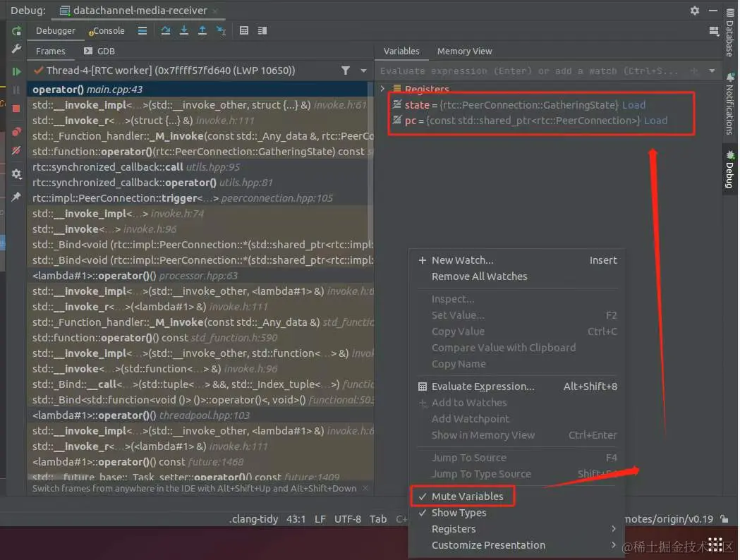Click 43:1 cursor position in status bar
This screenshot has height=560, width=740.
click(x=296, y=519)
